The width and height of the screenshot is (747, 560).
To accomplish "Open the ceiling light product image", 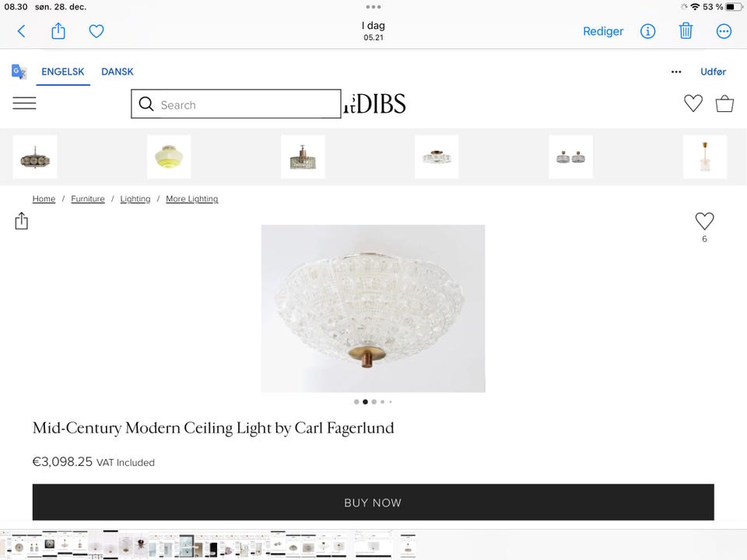I will point(373,309).
